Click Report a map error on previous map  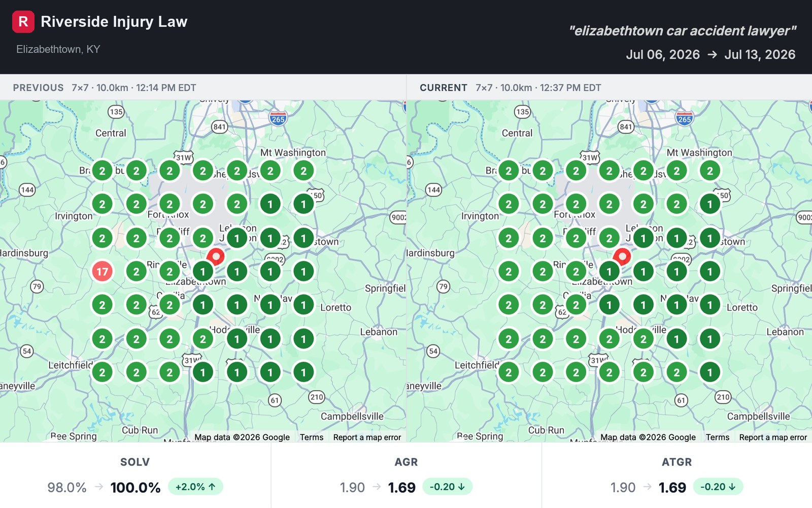[367, 437]
